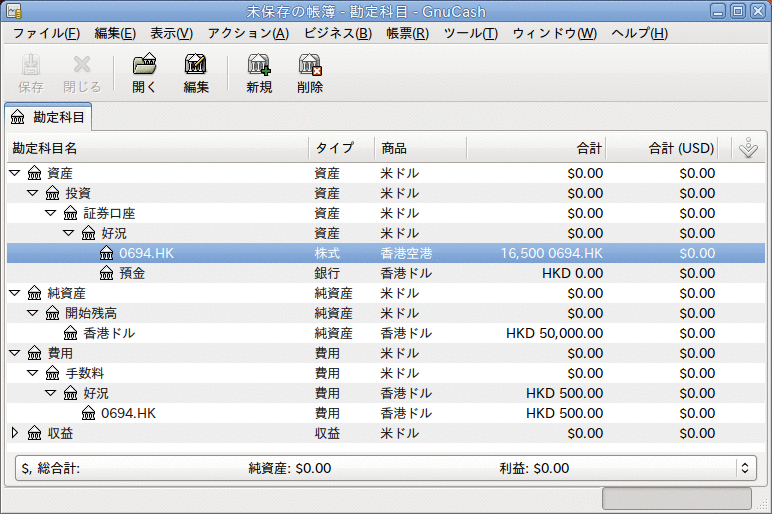Viewport: 772px width, 514px height.
Task: Click the 保存 (Save) toolbar icon
Action: 31,73
